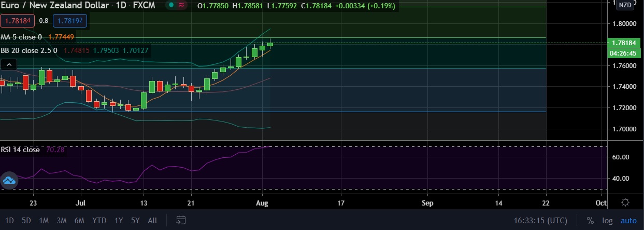Click the Euro / New Zealand Dollar symbol title
This screenshot has width=644, height=230.
(x=54, y=6)
